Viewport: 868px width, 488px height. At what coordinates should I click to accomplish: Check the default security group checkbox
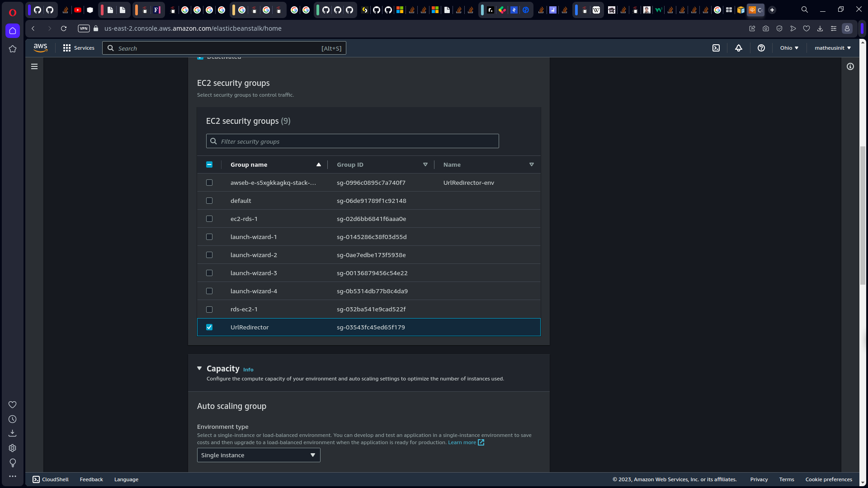(x=209, y=201)
